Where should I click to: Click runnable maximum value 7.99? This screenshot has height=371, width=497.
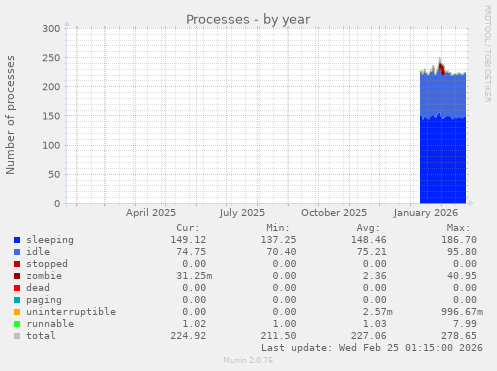pyautogui.click(x=465, y=324)
